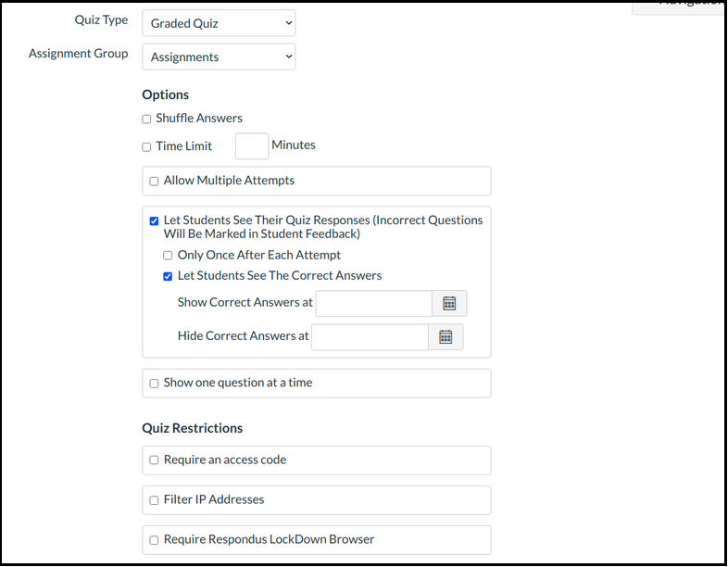Disable Let Students See The Correct Answers
The image size is (728, 567).
click(x=168, y=276)
